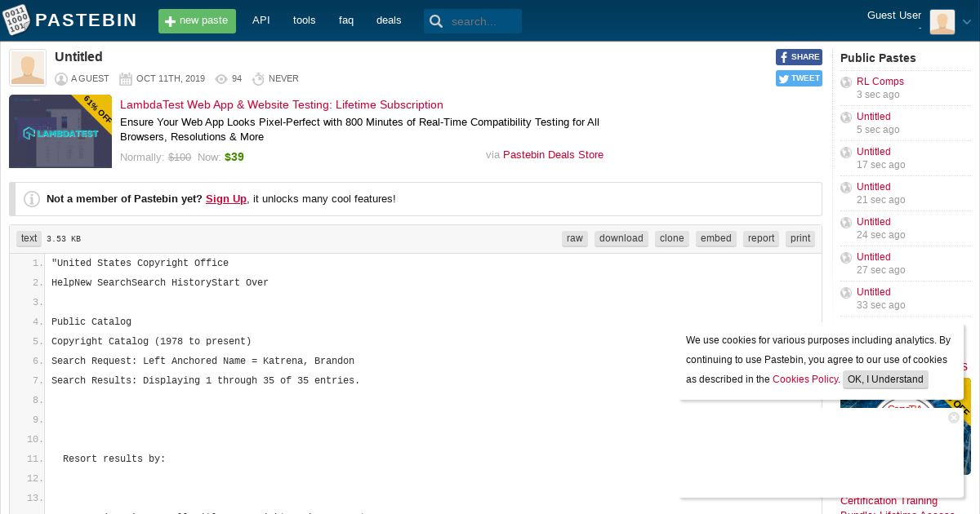Open Untitled paste from 27 sec ago
This screenshot has height=514, width=980.
pos(874,257)
